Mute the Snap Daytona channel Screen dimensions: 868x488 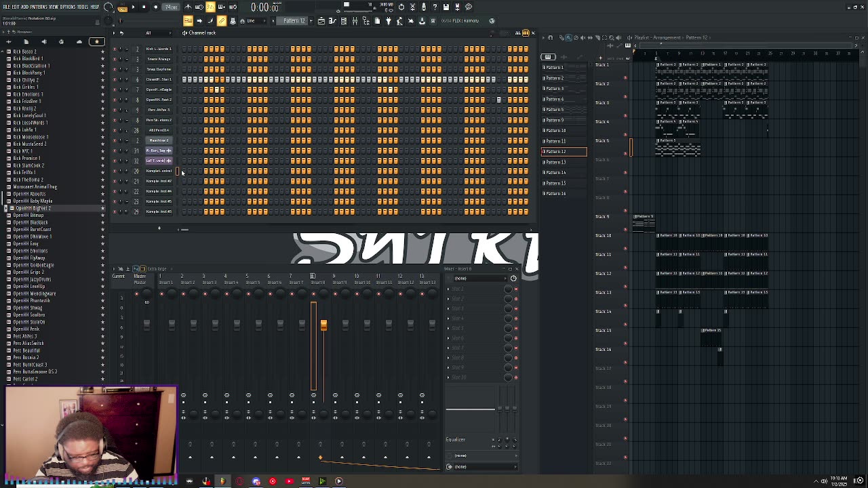pyautogui.click(x=114, y=69)
